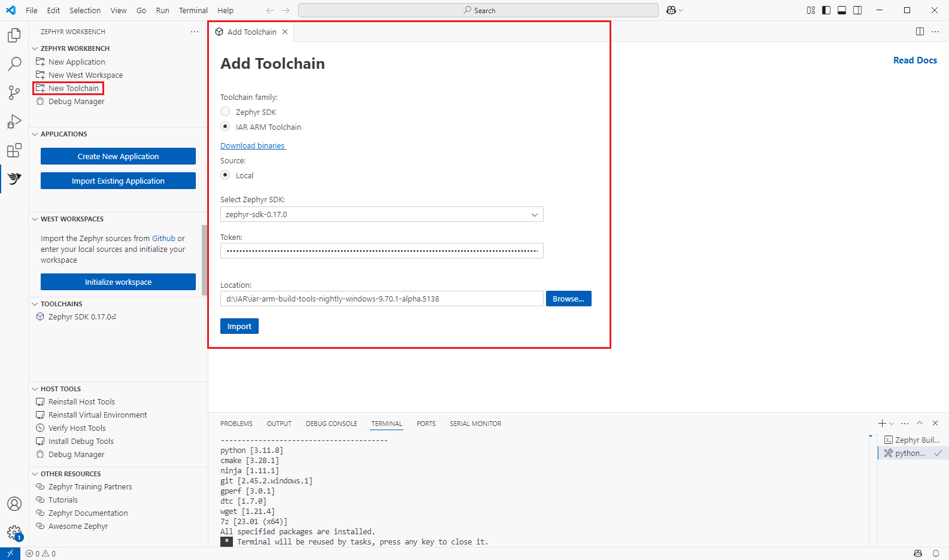This screenshot has height=560, width=949.
Task: Click into the Location path field
Action: click(x=382, y=299)
